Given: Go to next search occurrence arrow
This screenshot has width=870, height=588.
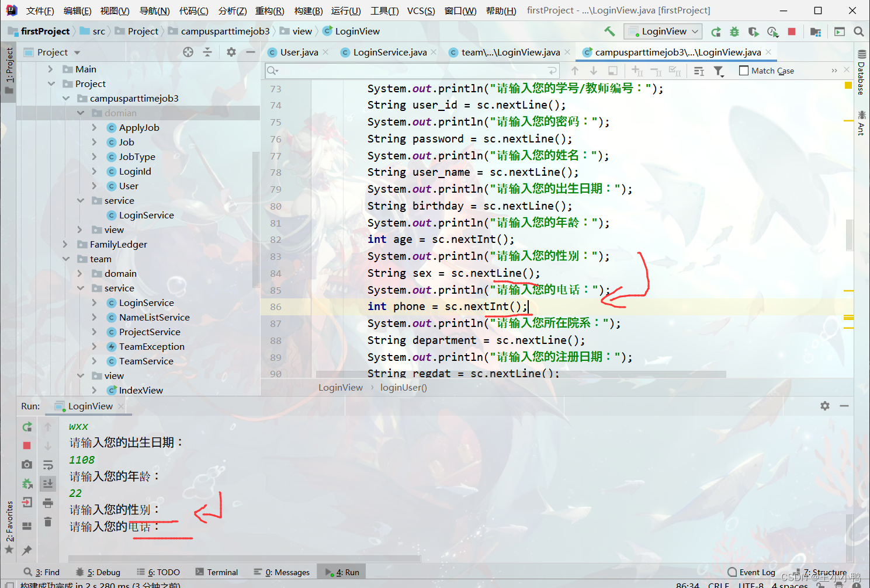Looking at the screenshot, I should [x=594, y=71].
